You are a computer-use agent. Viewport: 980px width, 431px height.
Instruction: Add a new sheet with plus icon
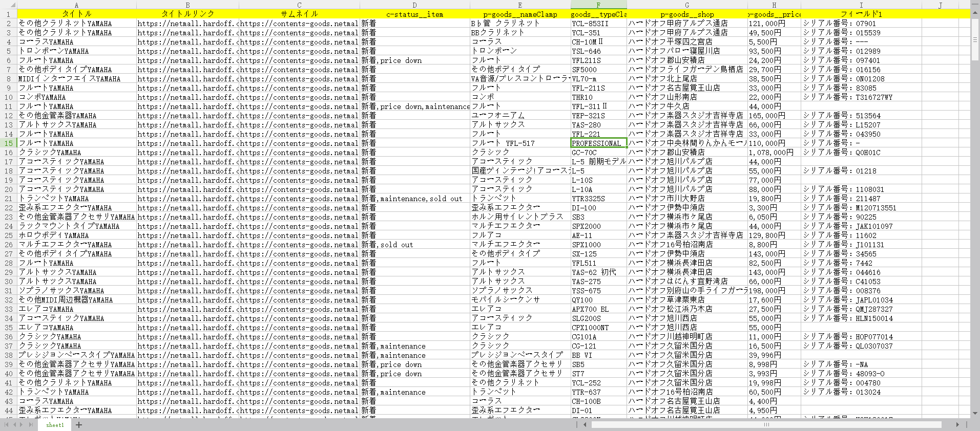point(79,425)
